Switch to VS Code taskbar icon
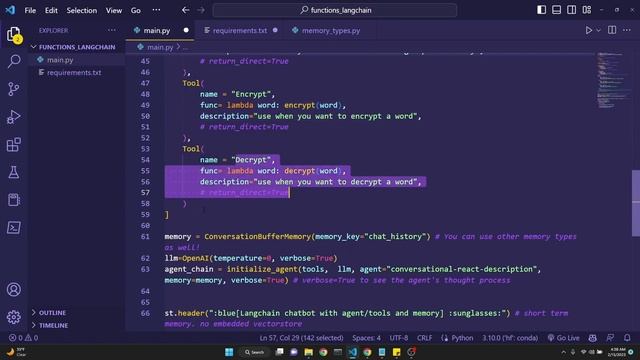This screenshot has height=360, width=640. click(x=353, y=352)
